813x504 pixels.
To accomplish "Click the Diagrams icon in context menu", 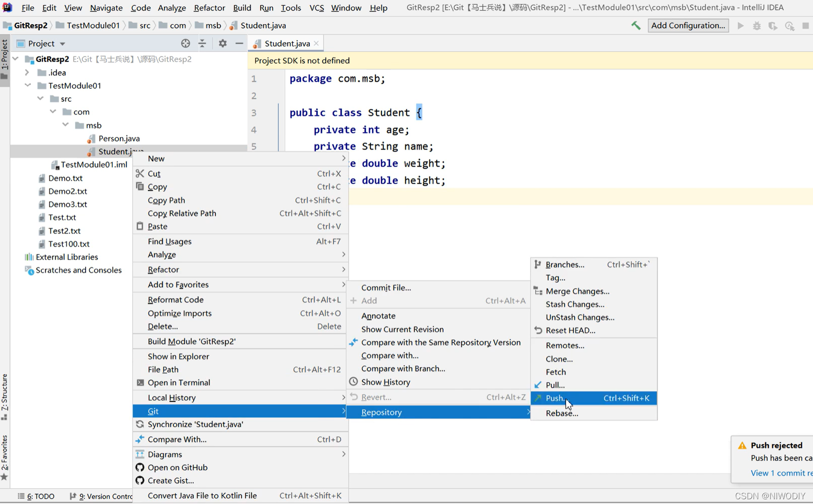I will pos(140,455).
